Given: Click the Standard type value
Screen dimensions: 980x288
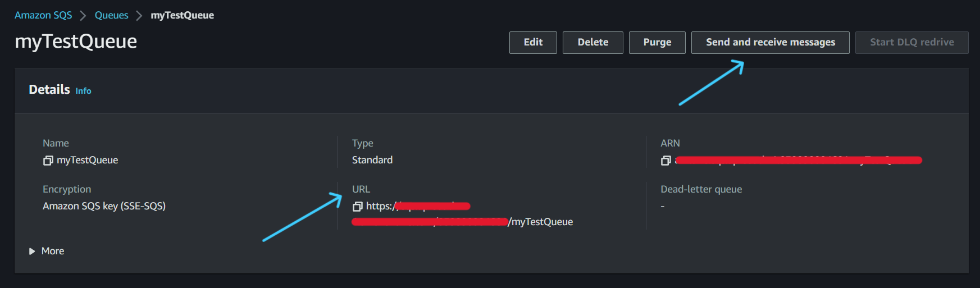Looking at the screenshot, I should click(x=372, y=161).
